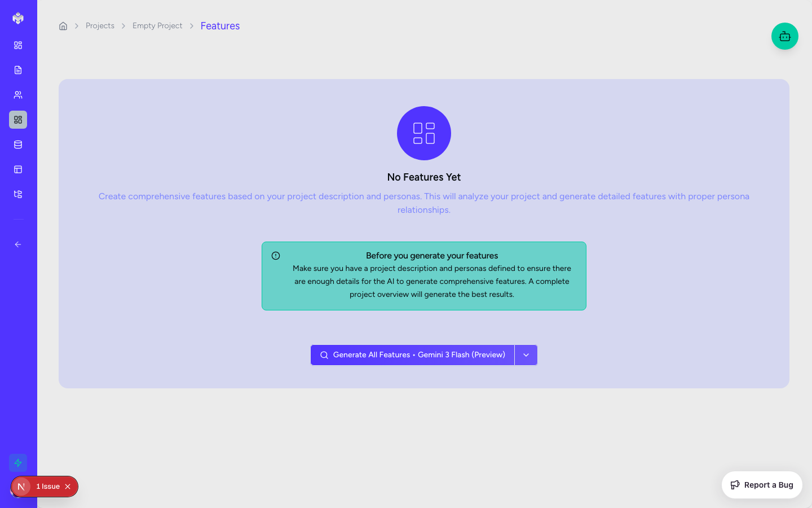Image resolution: width=812 pixels, height=508 pixels.
Task: Open the AI assistant robot button
Action: (x=784, y=36)
